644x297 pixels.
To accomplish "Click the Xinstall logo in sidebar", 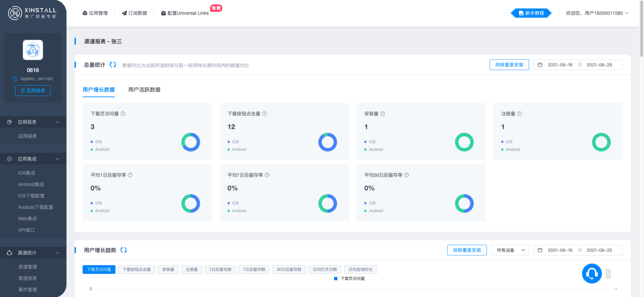I will (32, 13).
